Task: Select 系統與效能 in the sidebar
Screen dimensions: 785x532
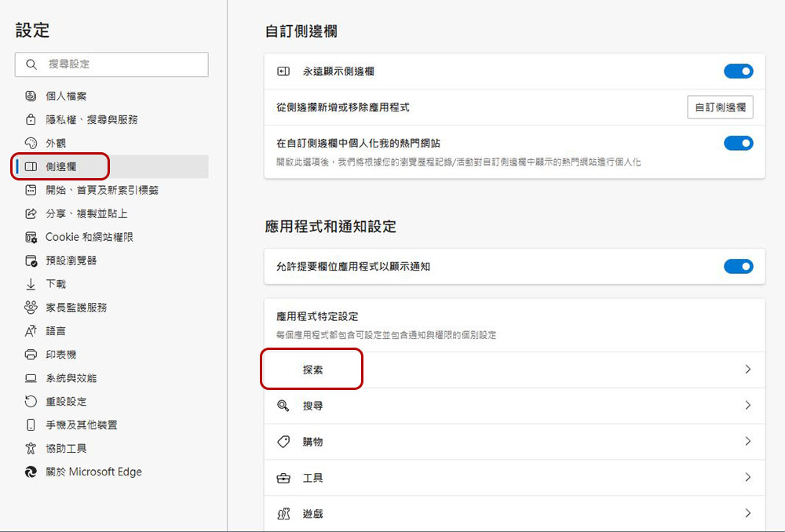Action: click(x=71, y=378)
